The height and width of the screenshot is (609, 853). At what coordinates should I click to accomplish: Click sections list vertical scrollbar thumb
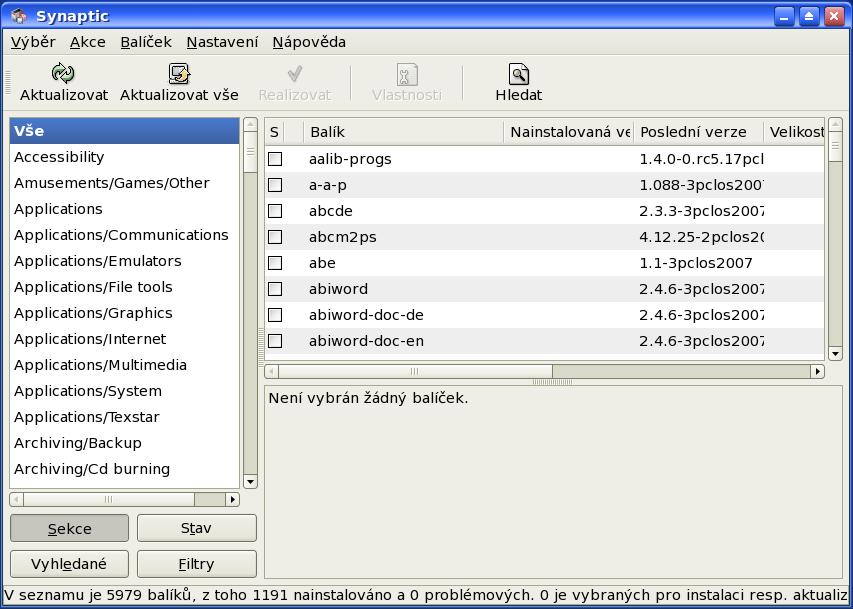click(250, 152)
